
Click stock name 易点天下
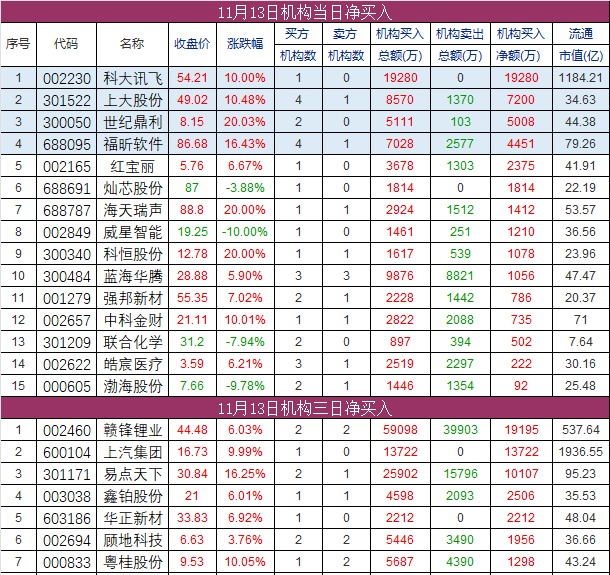point(133,475)
